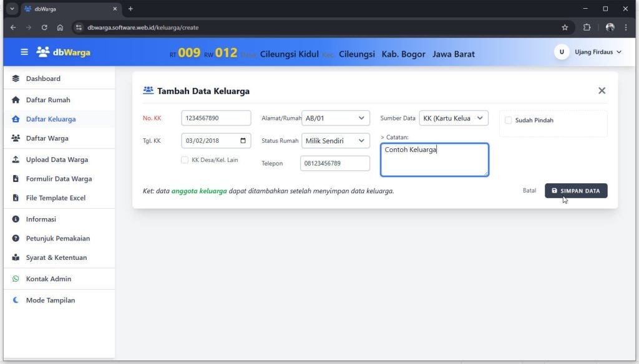Click the hamburger menu icon
This screenshot has height=364, width=639.
[24, 52]
